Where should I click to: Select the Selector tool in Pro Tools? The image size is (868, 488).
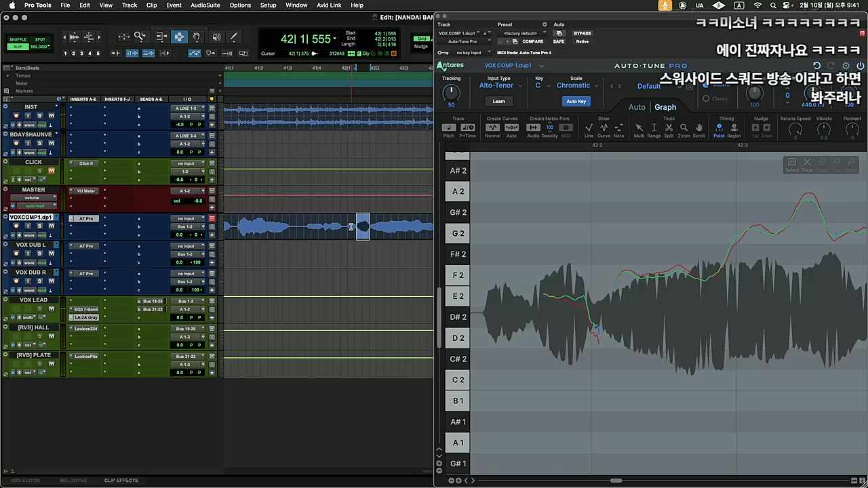[179, 37]
